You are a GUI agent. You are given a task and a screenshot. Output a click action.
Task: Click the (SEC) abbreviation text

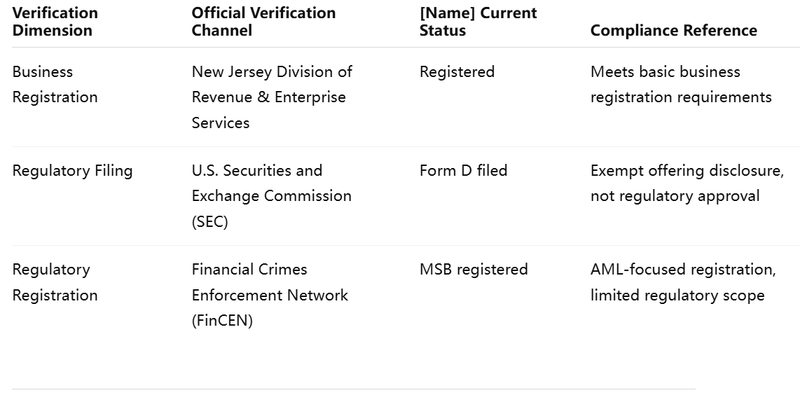pos(210,222)
